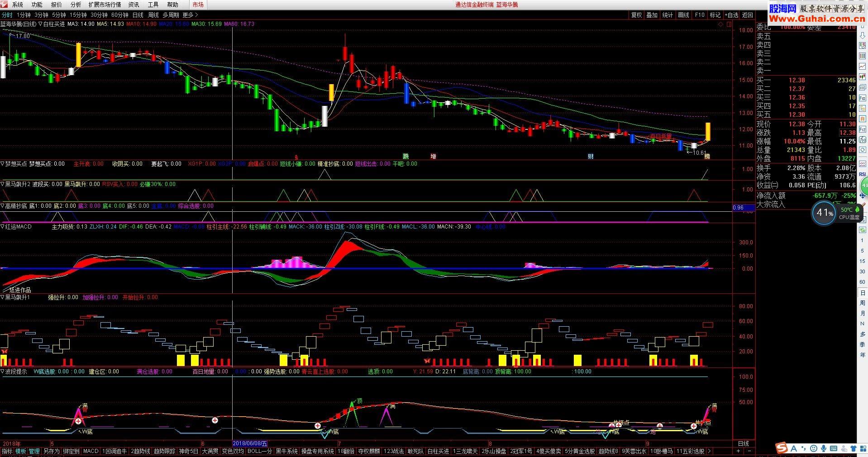Select the 日 daily period in right sidebar

(x=863, y=293)
